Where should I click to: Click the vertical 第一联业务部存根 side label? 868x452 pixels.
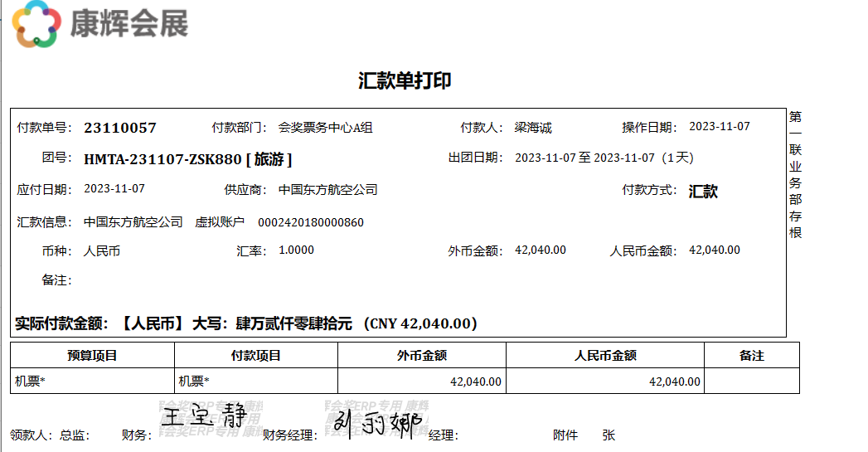[795, 174]
